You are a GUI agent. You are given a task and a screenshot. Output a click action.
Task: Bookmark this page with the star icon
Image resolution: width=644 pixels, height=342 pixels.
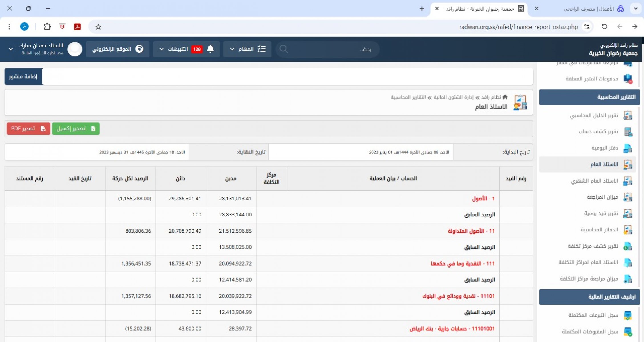click(98, 27)
